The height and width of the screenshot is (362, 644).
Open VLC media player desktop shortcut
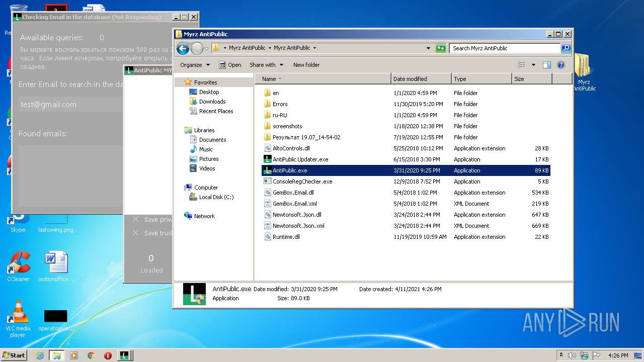[18, 319]
